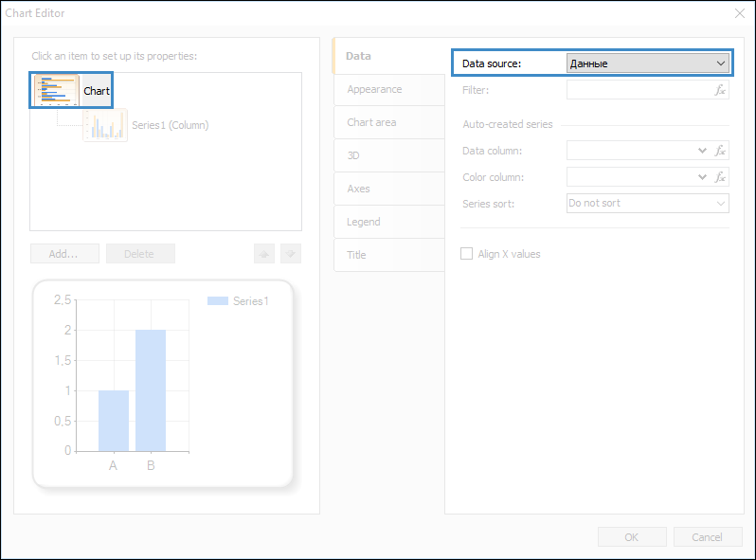Select the Chart bar icon in the tree
The image size is (756, 560).
[x=56, y=91]
